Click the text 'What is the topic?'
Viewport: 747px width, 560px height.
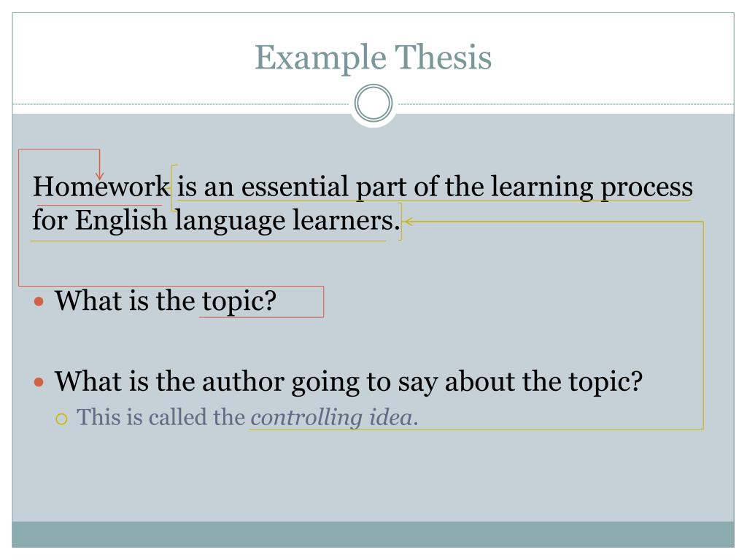[x=166, y=301]
